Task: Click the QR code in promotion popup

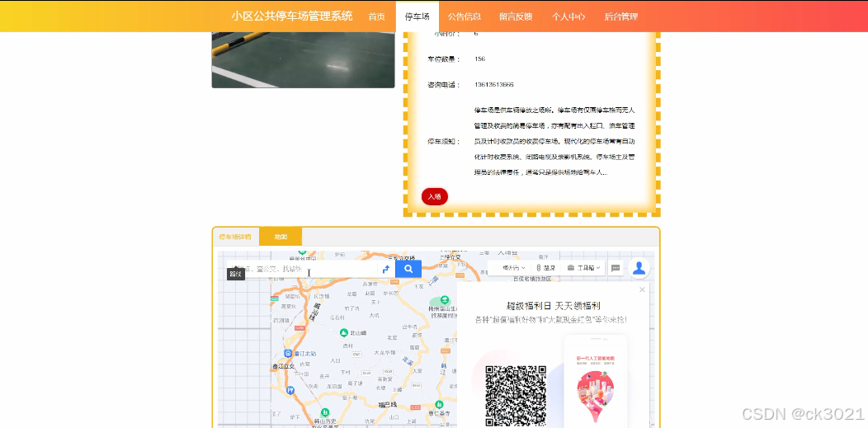Action: (x=516, y=396)
